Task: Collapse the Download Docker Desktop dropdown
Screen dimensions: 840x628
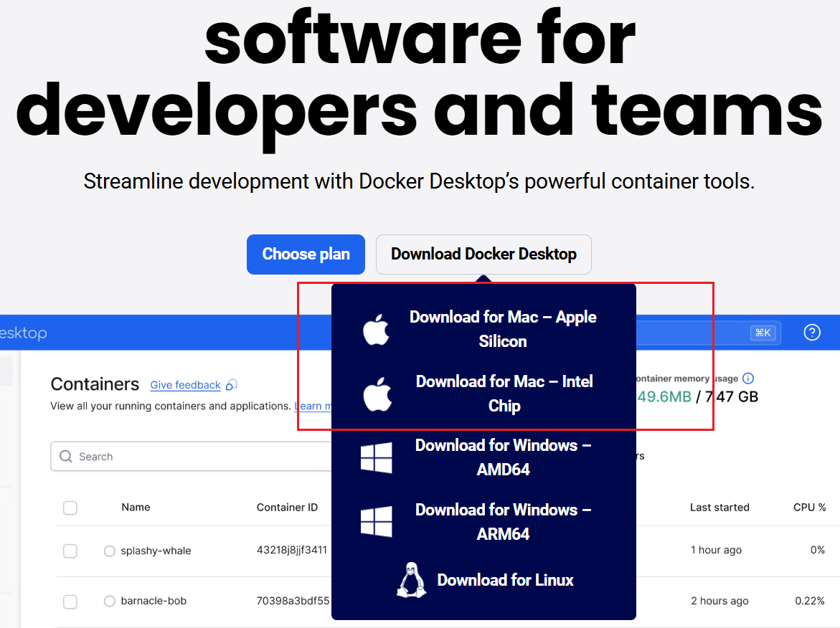Action: [483, 254]
